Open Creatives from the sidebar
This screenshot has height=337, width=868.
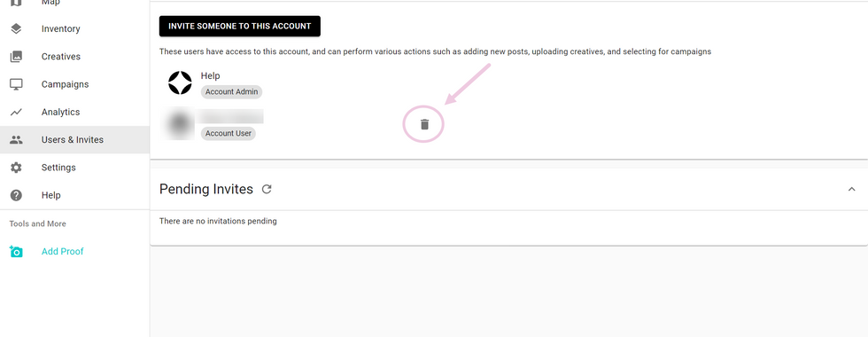[74, 57]
